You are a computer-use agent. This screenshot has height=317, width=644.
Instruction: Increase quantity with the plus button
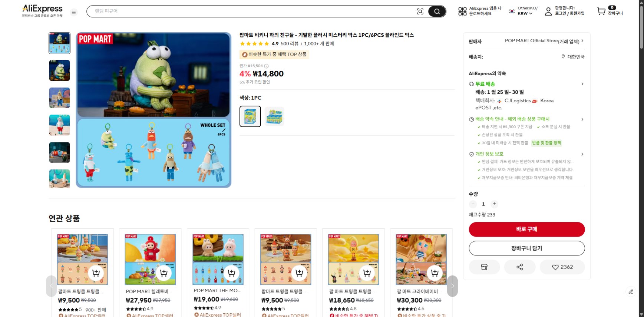[494, 204]
